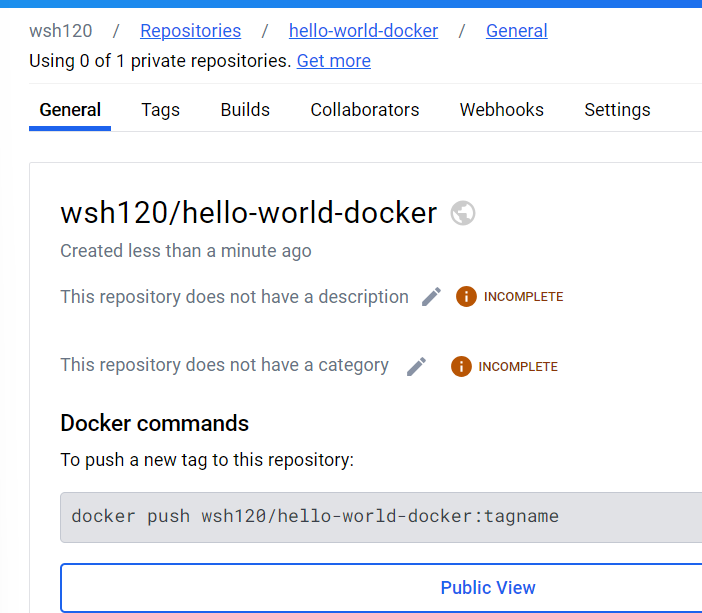Open the Collaborators tab

pyautogui.click(x=364, y=110)
